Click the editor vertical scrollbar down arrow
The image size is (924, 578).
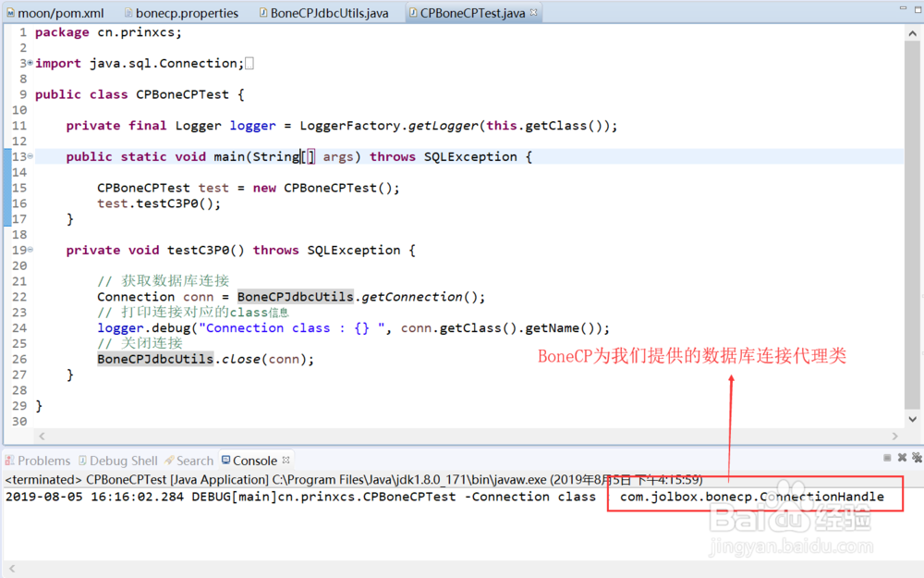click(x=912, y=419)
